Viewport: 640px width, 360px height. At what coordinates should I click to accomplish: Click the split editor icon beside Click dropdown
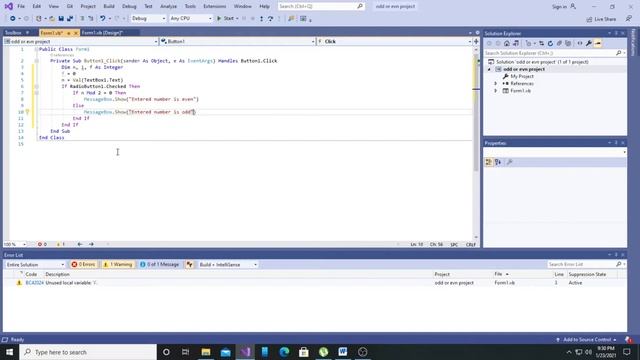click(x=476, y=41)
